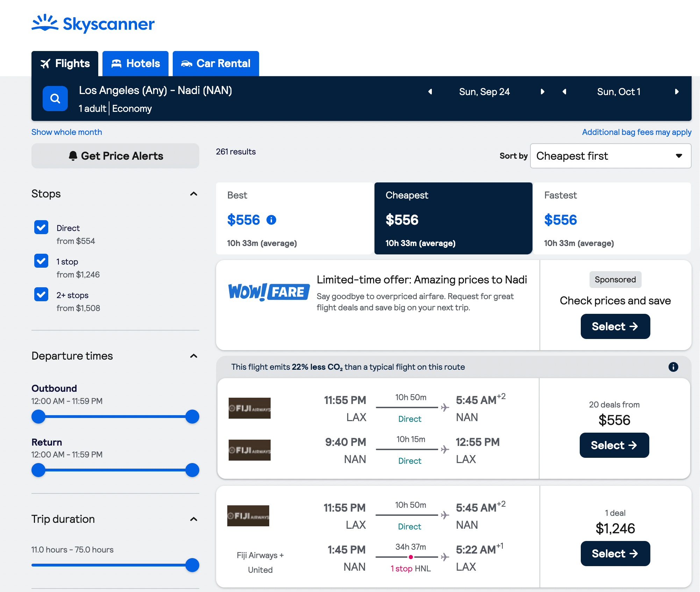Click Trip duration slider handle

tap(192, 565)
